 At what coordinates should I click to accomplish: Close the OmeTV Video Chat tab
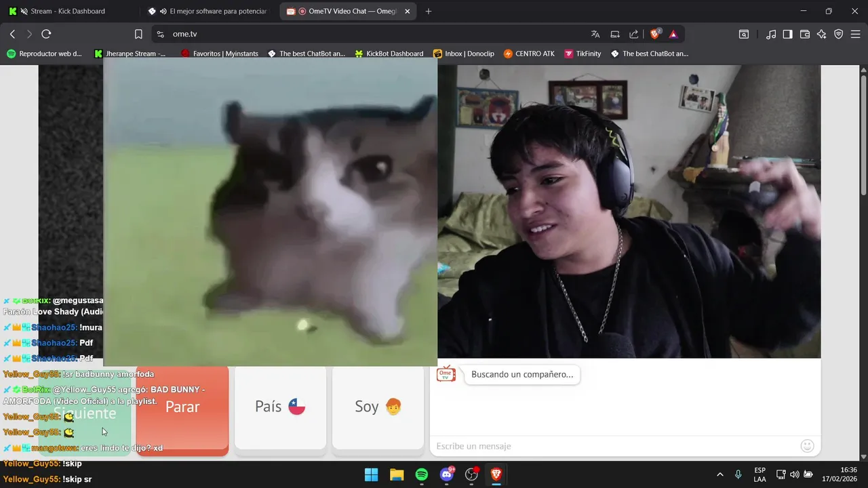tap(406, 12)
